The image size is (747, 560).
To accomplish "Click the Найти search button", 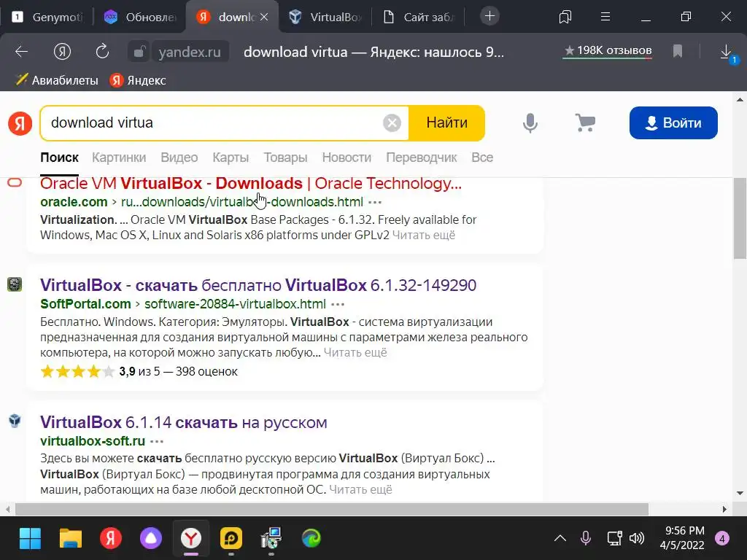I will 447,122.
